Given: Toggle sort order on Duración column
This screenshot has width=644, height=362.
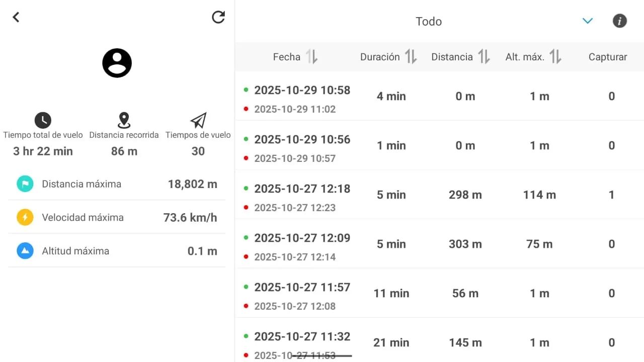Looking at the screenshot, I should coord(411,57).
